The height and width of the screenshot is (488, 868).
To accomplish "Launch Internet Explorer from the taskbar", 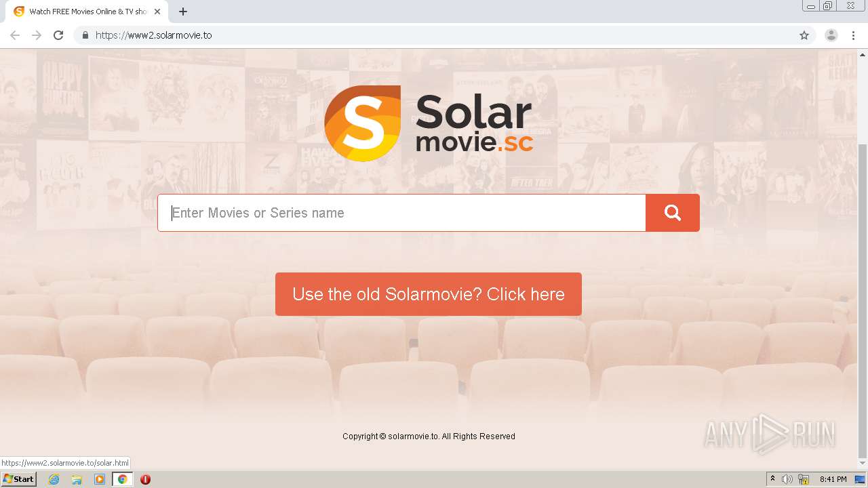I will click(x=54, y=479).
